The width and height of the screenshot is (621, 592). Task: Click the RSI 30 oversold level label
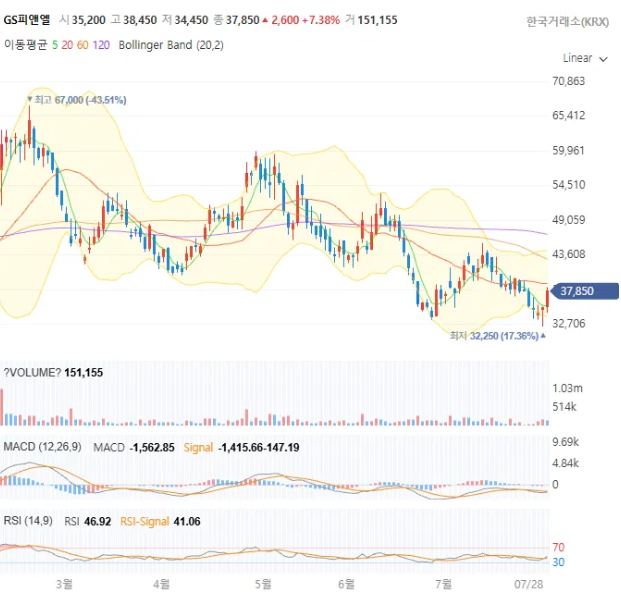point(558,562)
